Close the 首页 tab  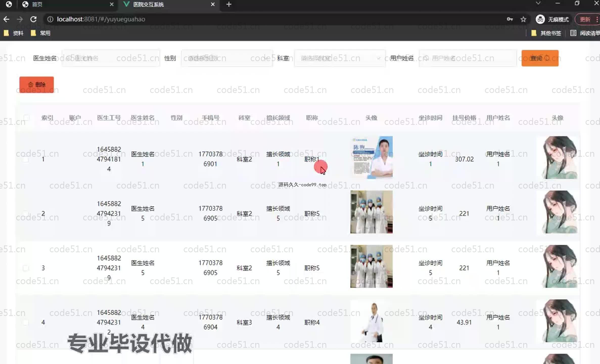pyautogui.click(x=112, y=4)
